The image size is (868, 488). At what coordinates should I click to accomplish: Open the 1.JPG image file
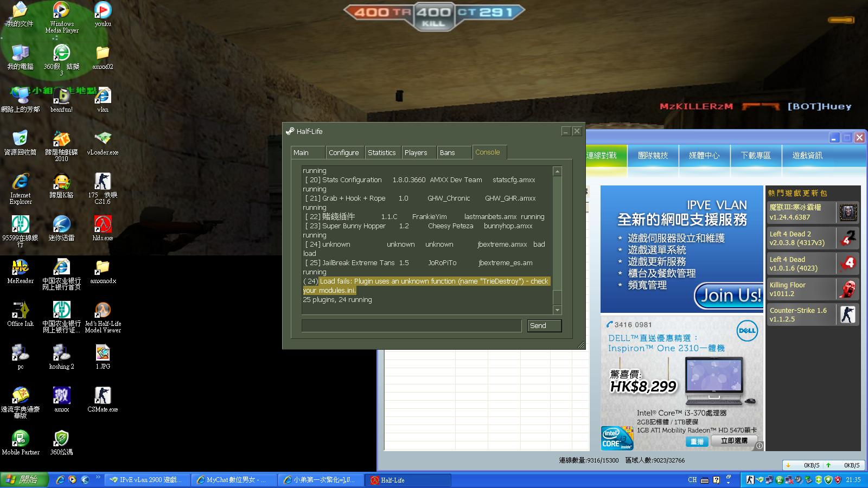(103, 357)
